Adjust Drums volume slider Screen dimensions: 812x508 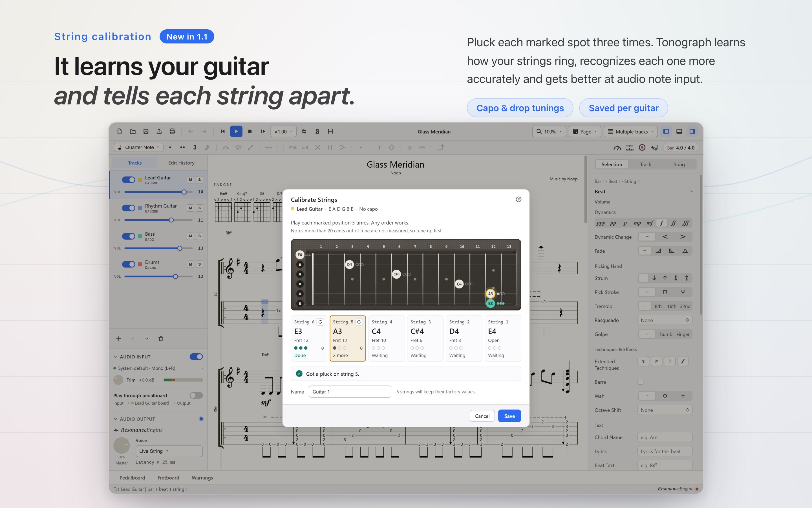(x=158, y=276)
